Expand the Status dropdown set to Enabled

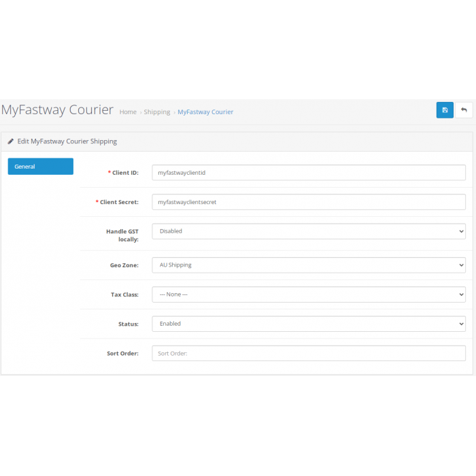coord(309,324)
